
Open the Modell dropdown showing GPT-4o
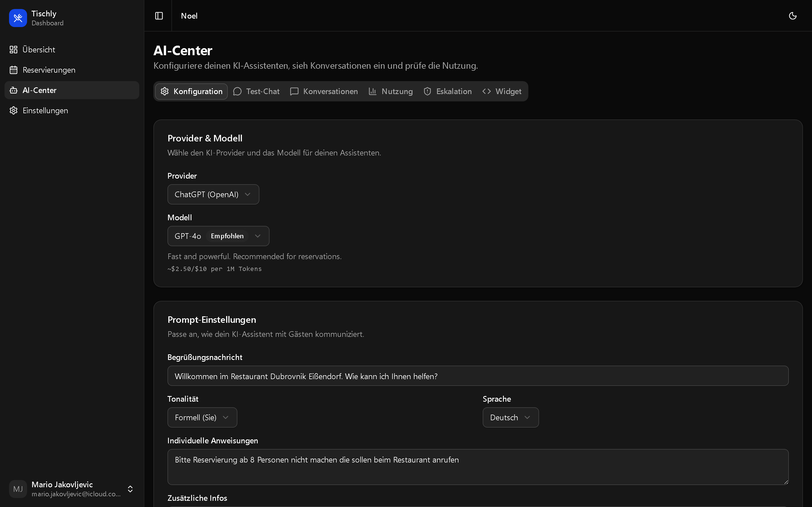click(x=218, y=236)
